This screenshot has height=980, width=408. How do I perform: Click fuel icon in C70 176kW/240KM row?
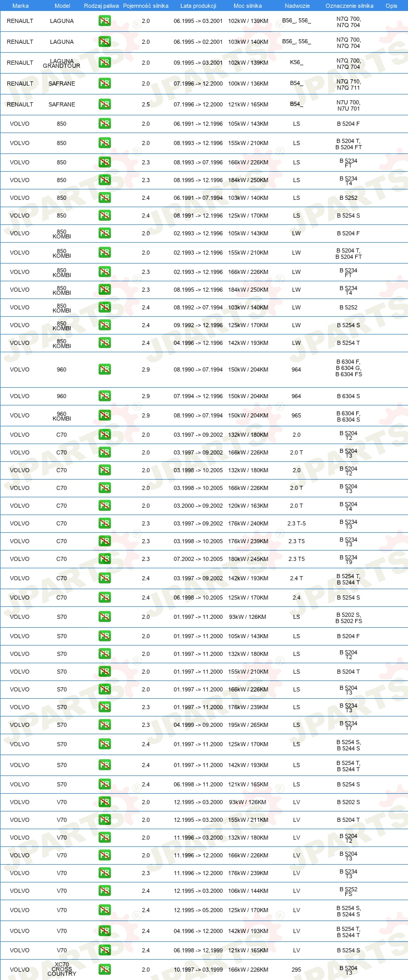[104, 523]
